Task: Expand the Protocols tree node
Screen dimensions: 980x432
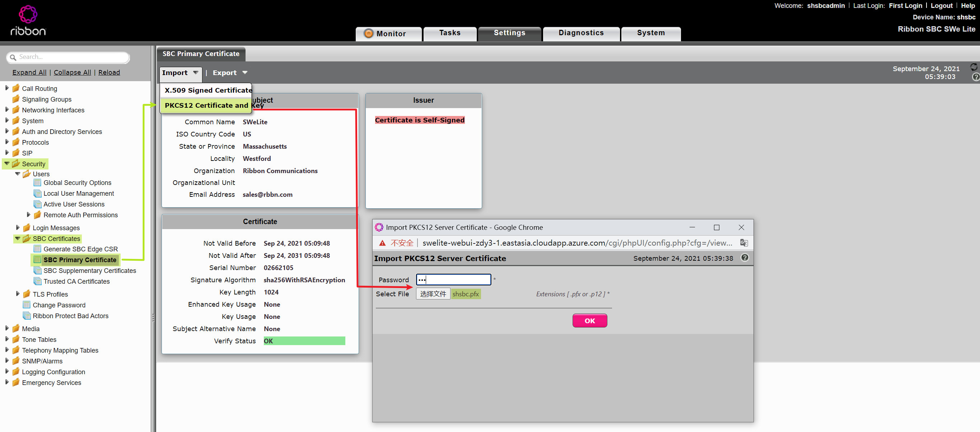Action: tap(7, 141)
